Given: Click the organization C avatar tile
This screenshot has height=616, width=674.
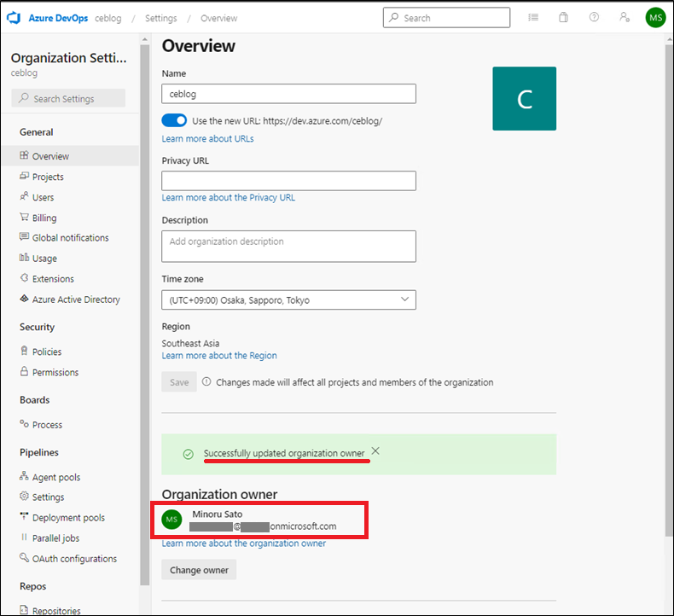Looking at the screenshot, I should pyautogui.click(x=524, y=98).
